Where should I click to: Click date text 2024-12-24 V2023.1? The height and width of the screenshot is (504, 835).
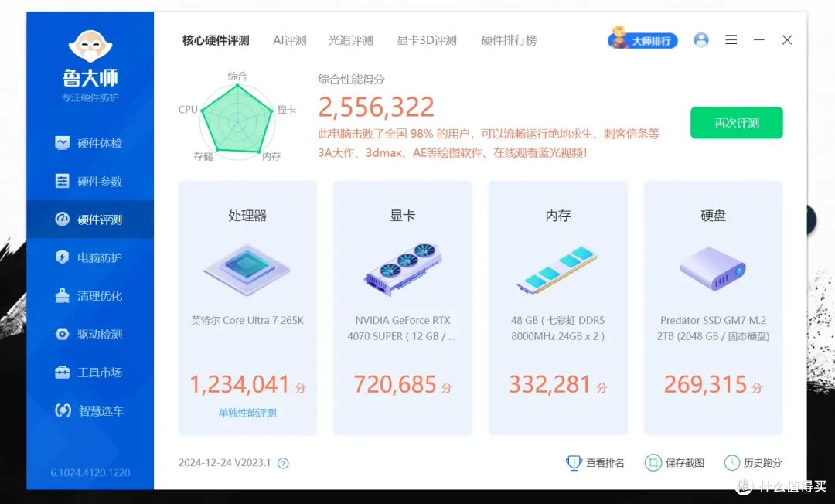click(x=225, y=463)
